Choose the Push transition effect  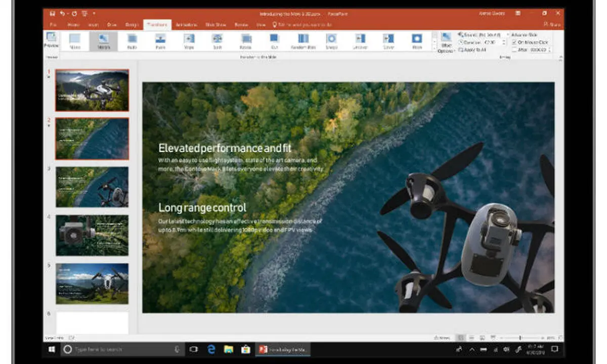coord(160,41)
